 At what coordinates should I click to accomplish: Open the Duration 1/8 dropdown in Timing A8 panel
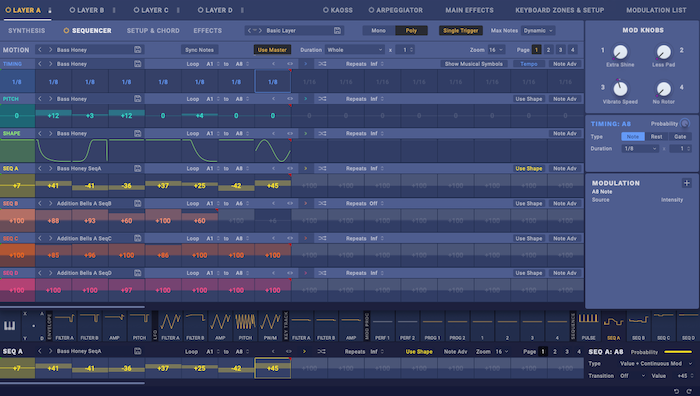[x=640, y=148]
